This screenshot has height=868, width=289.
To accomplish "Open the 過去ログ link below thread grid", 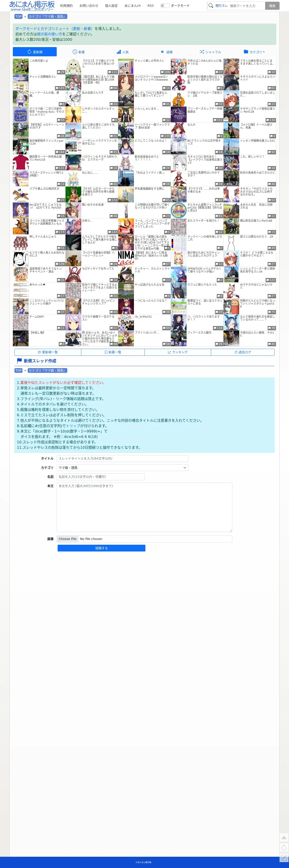I will pos(243,352).
